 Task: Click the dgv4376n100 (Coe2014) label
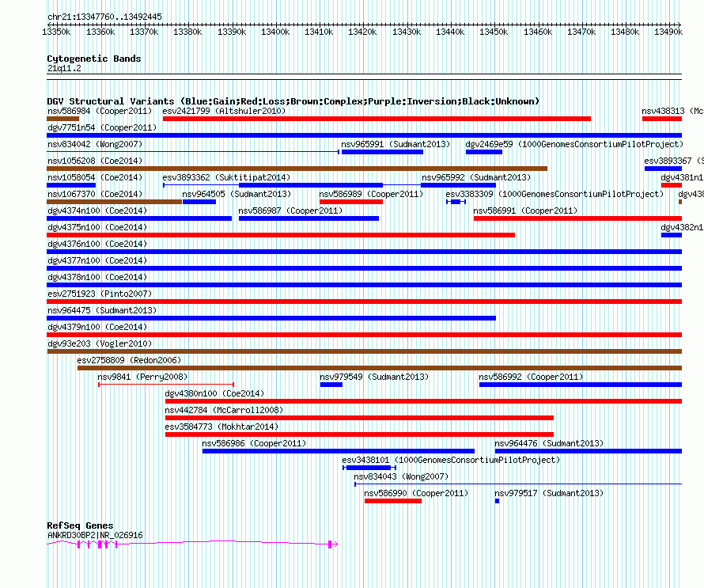click(x=97, y=244)
